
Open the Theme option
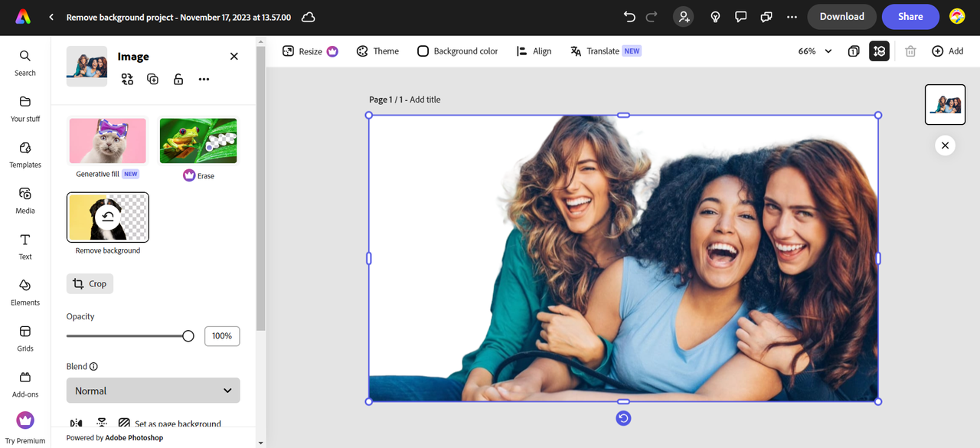pyautogui.click(x=377, y=51)
